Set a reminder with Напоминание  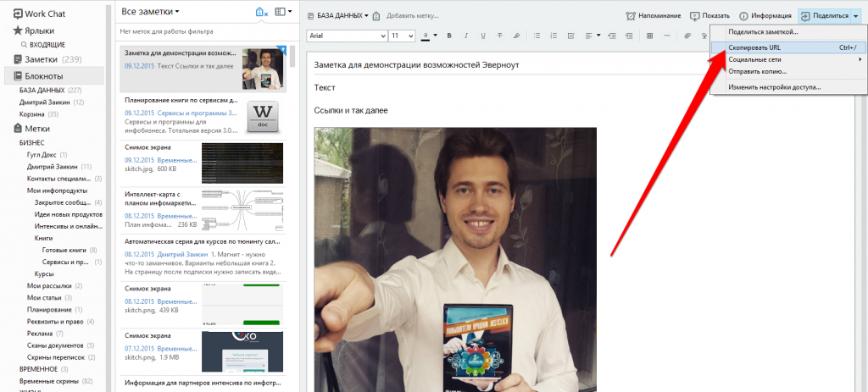click(654, 15)
